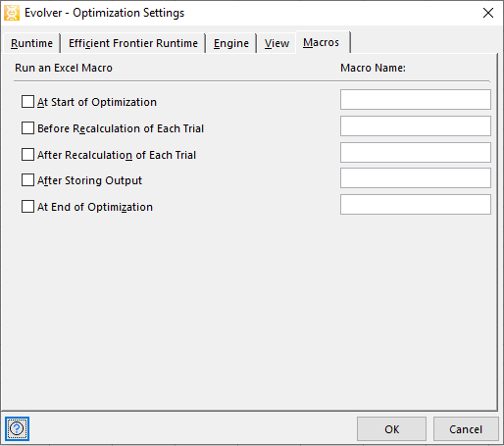Enable At Start of Optimization checkbox
The width and height of the screenshot is (504, 446).
point(27,102)
